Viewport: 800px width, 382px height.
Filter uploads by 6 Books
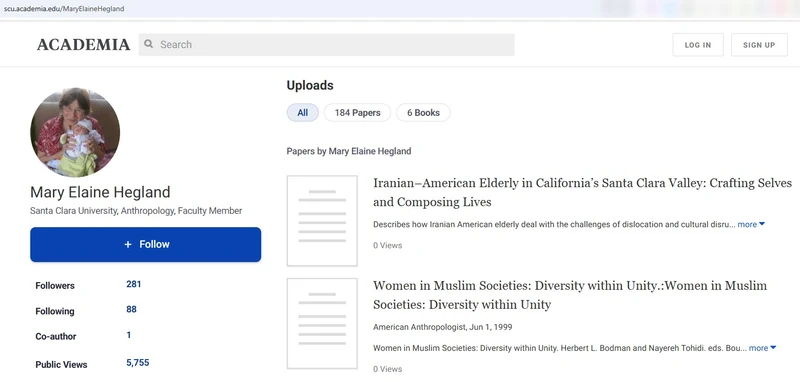click(x=423, y=113)
